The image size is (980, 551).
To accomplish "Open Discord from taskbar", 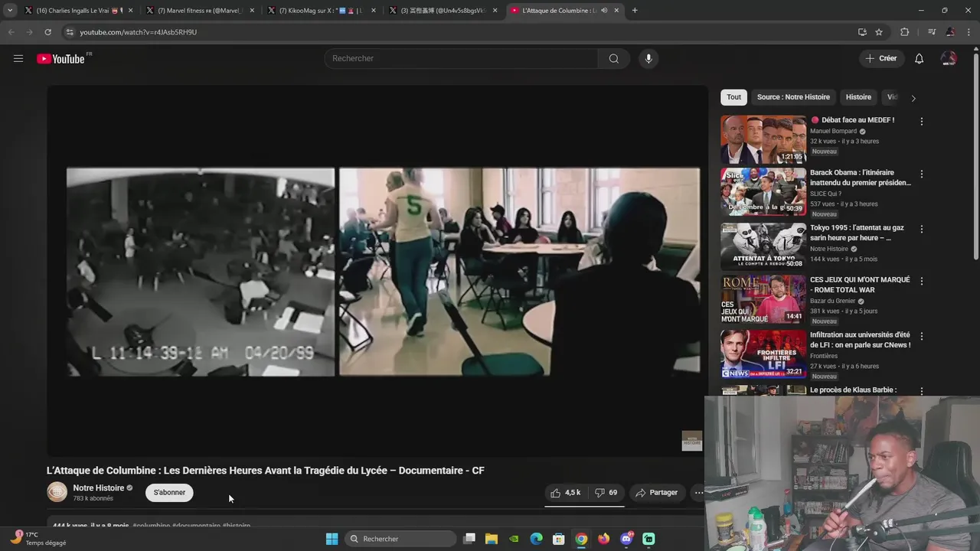I will (x=626, y=539).
